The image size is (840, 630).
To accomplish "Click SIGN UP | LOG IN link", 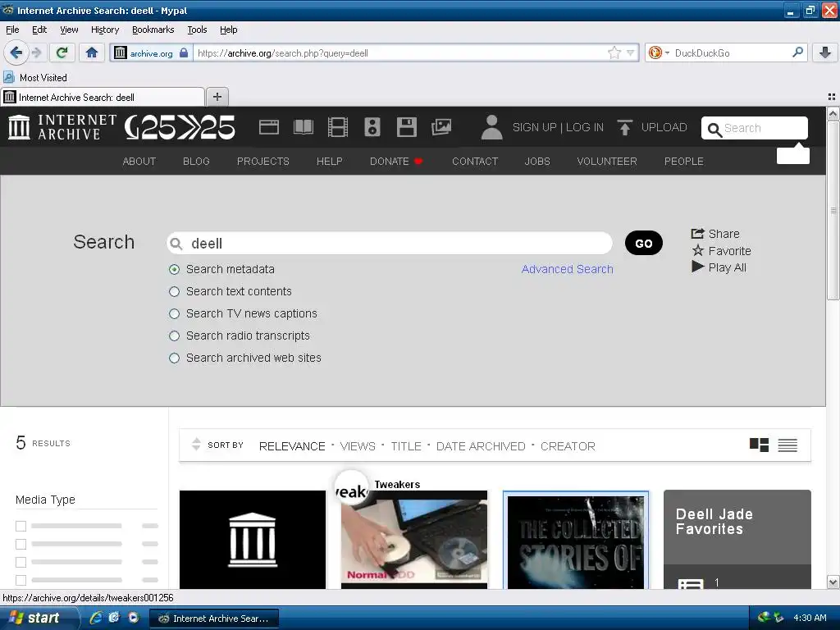I will (x=558, y=127).
